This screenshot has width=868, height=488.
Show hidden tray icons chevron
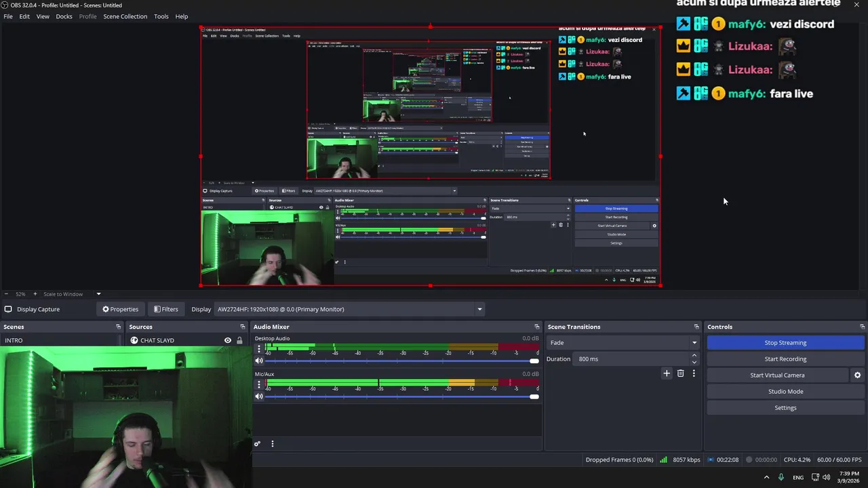[x=766, y=477]
